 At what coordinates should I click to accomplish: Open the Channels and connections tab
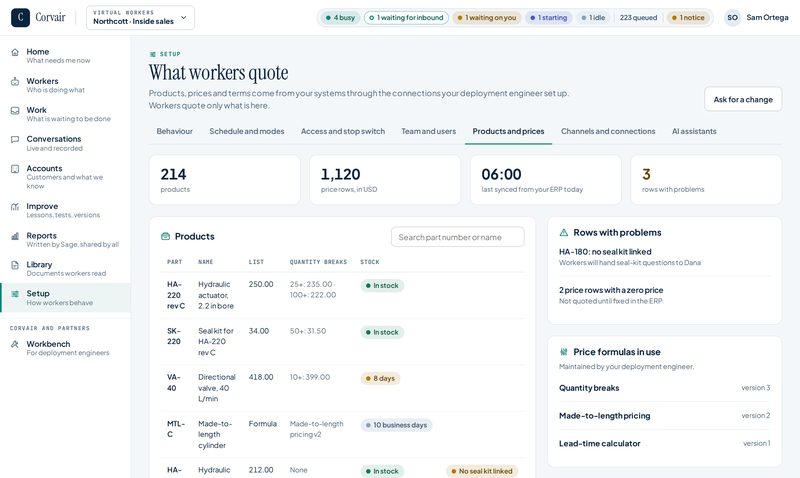[x=608, y=132]
